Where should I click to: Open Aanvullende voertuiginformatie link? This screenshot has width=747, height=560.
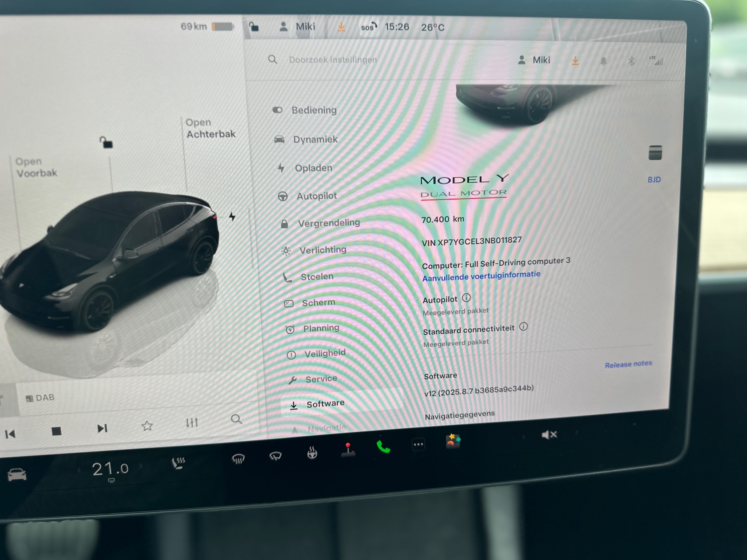click(x=481, y=276)
